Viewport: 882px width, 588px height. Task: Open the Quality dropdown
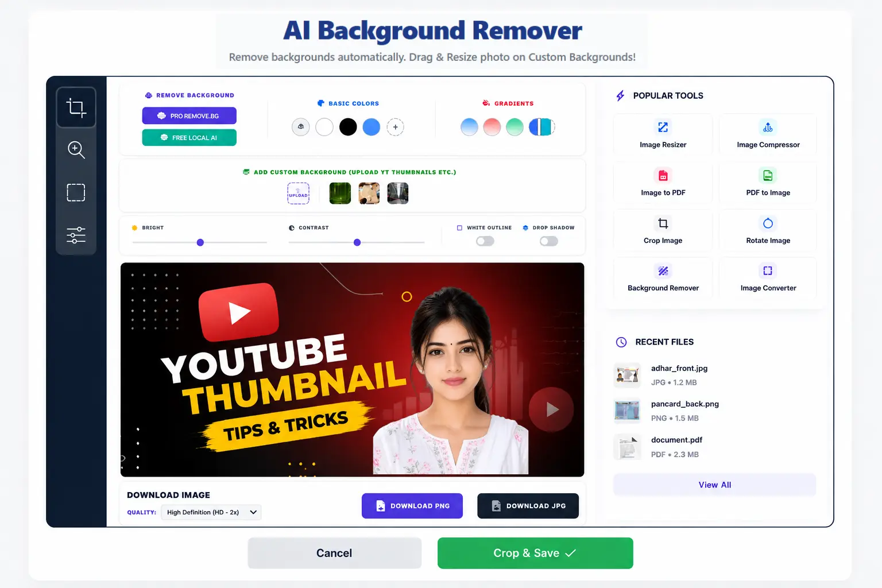click(211, 512)
